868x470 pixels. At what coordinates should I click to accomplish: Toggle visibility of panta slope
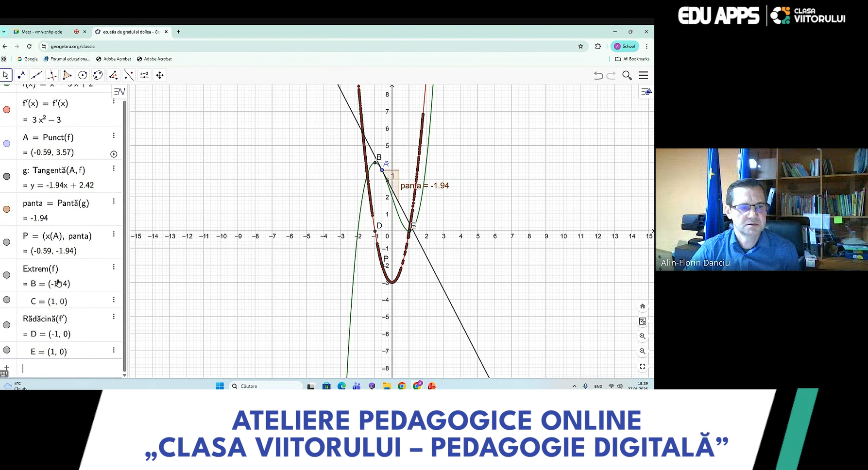[7, 209]
